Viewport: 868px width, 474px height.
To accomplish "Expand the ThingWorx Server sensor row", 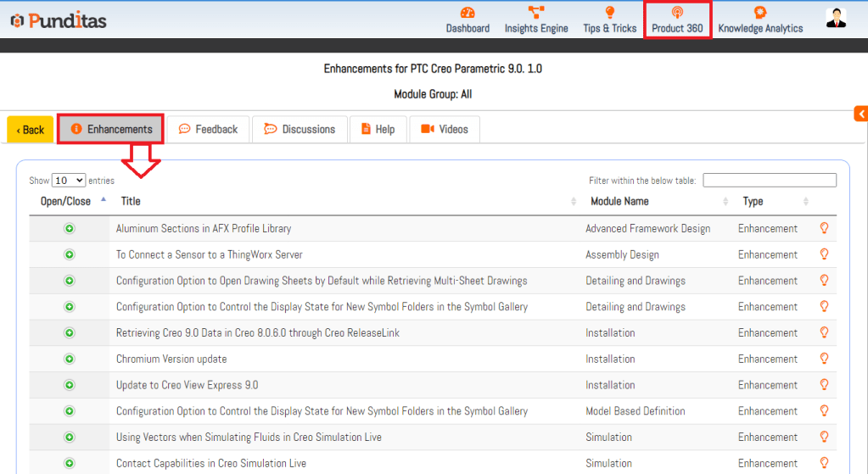I will 70,254.
